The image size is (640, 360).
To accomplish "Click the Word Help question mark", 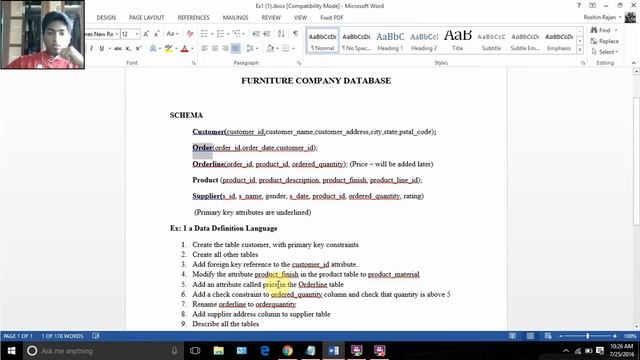I will (578, 6).
